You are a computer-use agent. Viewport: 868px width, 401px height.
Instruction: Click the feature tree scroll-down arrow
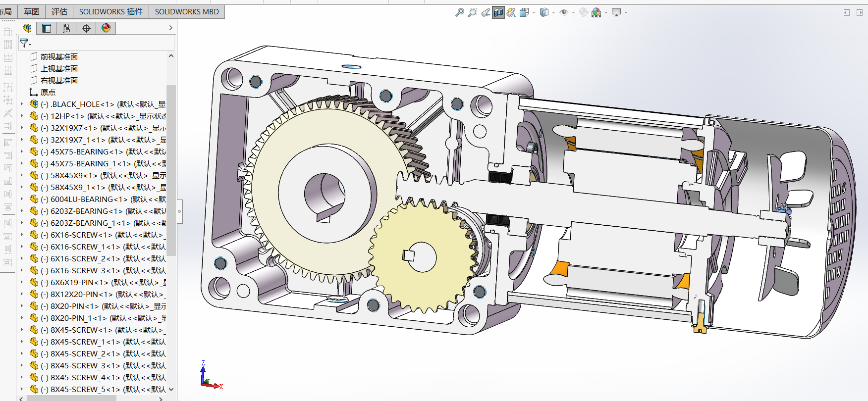click(171, 390)
